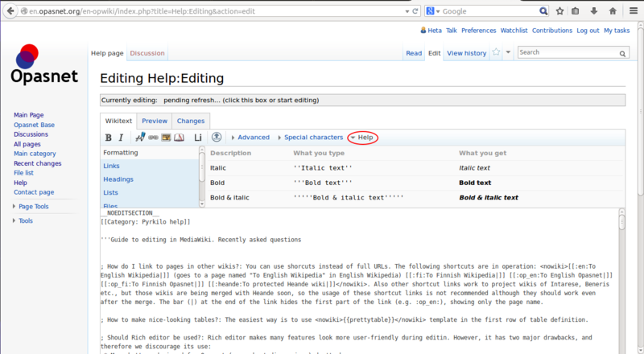Click the insert reference book icon

click(x=180, y=138)
